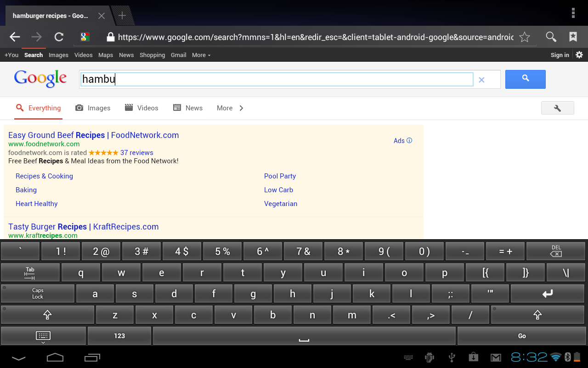Viewport: 588px width, 368px height.
Task: Reload the page with refresh icon
Action: [59, 37]
